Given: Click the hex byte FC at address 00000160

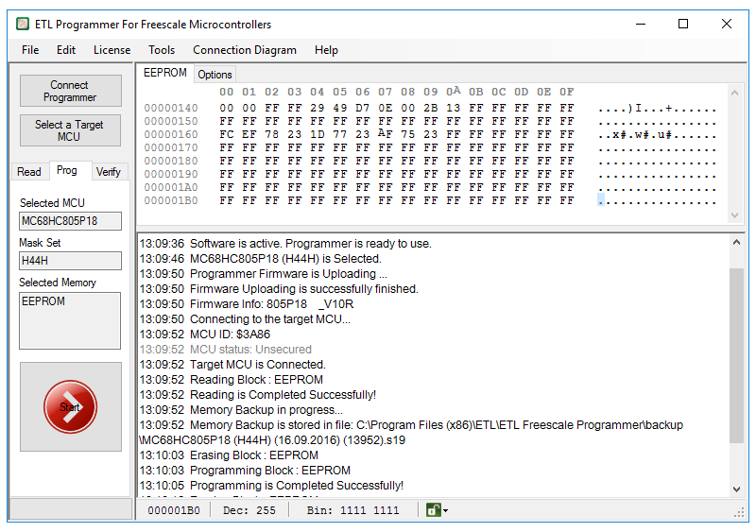Looking at the screenshot, I should (x=226, y=135).
